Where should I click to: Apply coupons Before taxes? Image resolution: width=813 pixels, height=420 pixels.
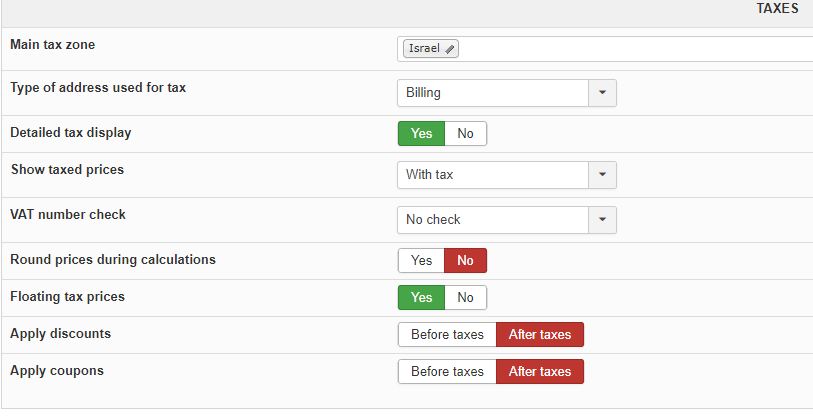[447, 372]
